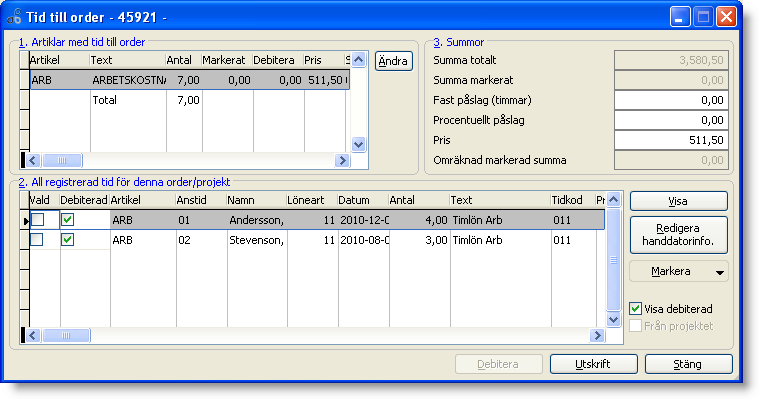This screenshot has width=759, height=399.
Task: Toggle Debiterad checkbox in Stevenson row
Action: click(x=67, y=240)
